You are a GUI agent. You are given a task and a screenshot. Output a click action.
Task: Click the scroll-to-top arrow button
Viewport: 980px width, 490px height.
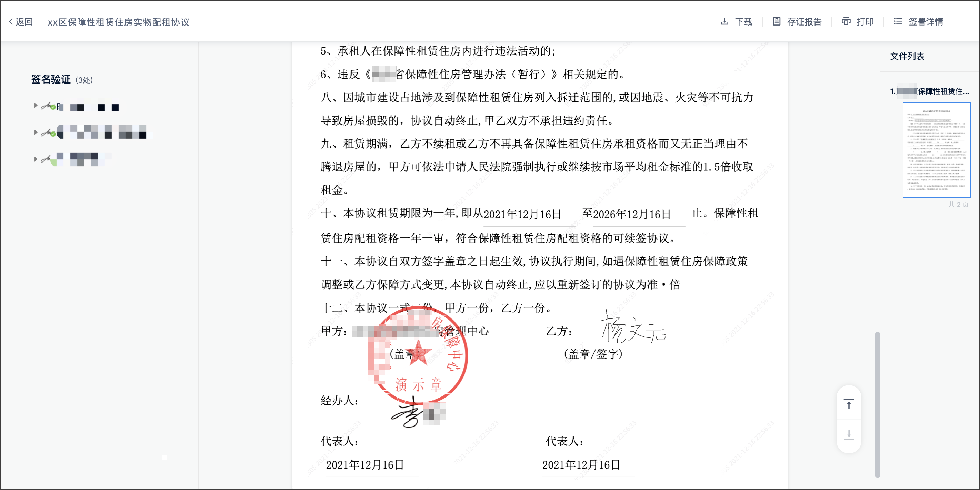(849, 404)
